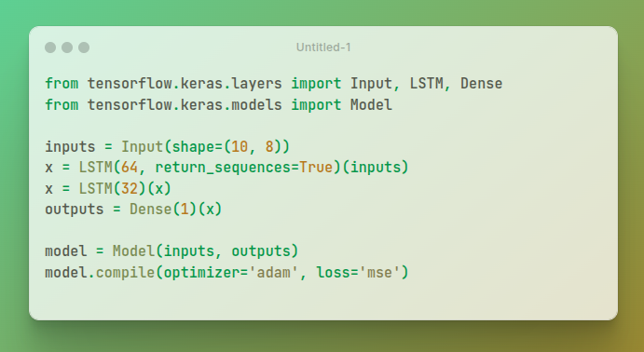
Task: Click the 'mse' loss string
Action: coord(379,273)
